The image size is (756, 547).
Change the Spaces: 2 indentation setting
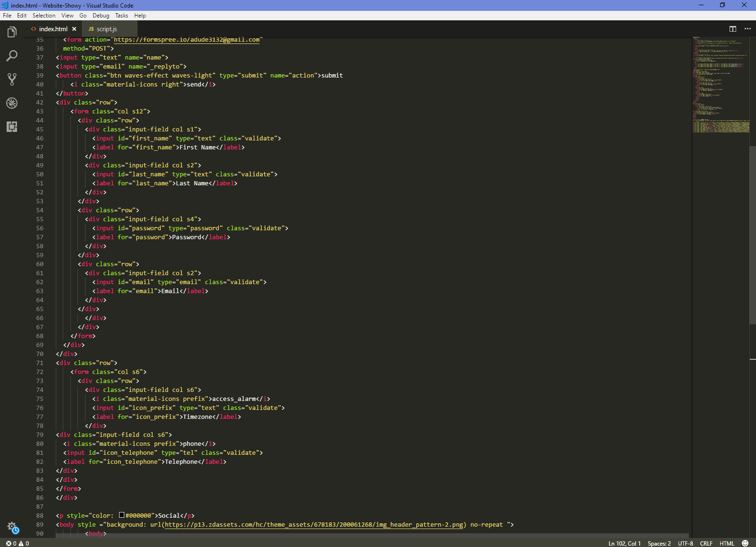[659, 543]
